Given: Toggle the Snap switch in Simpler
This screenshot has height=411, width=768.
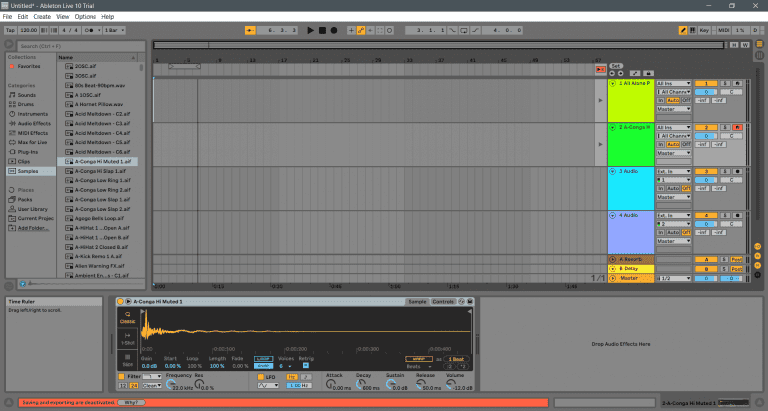Looking at the screenshot, I should pos(264,366).
